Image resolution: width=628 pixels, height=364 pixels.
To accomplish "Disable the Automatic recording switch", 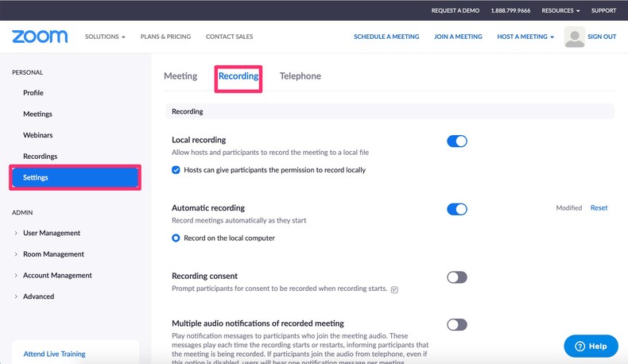I will pyautogui.click(x=456, y=209).
